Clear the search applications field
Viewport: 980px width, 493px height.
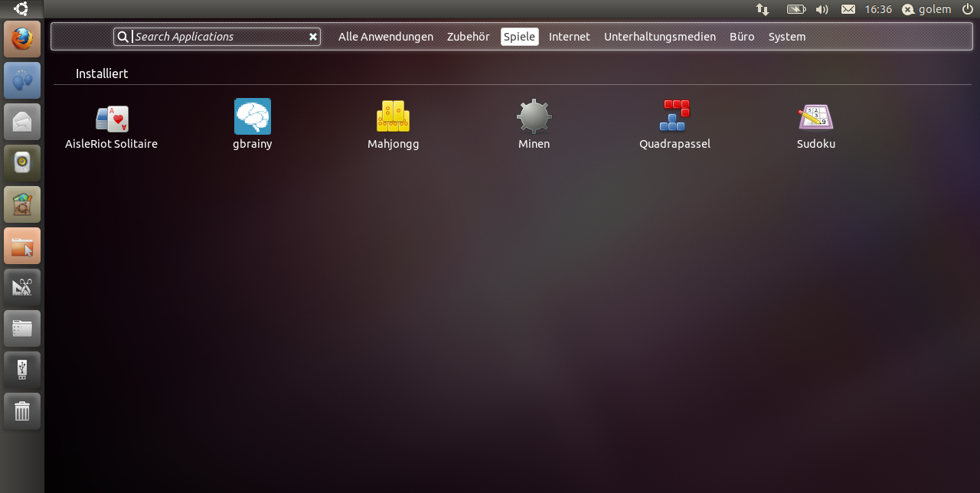tap(312, 37)
